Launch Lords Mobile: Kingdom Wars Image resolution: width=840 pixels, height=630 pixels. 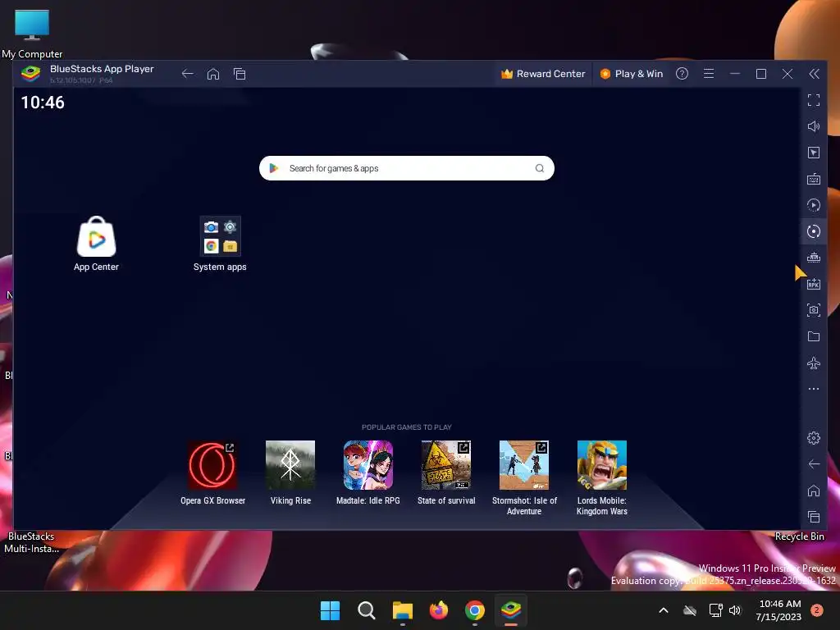click(601, 465)
